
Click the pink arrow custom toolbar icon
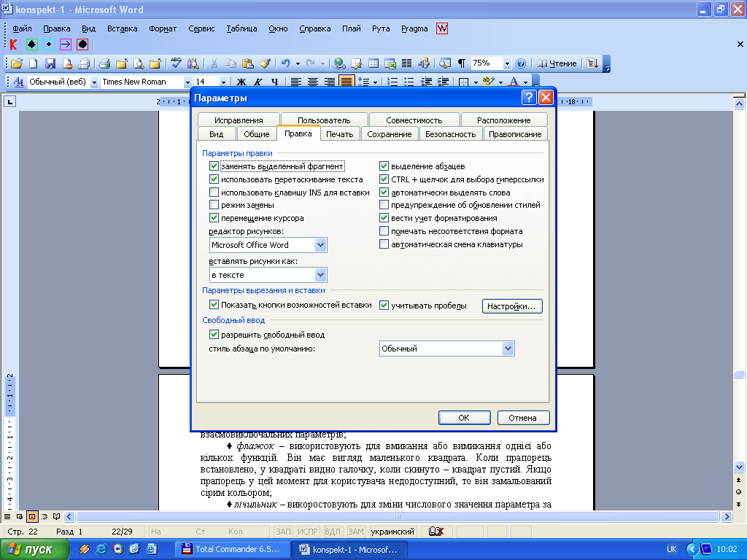[x=65, y=44]
